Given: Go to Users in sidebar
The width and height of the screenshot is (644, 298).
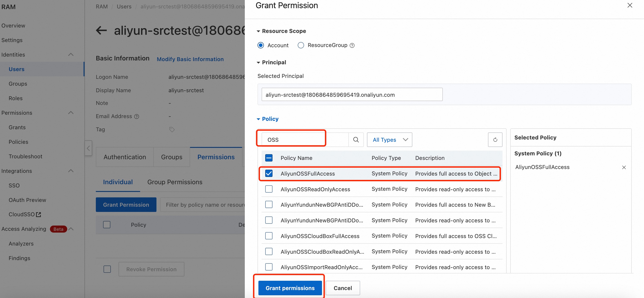Looking at the screenshot, I should click(17, 69).
